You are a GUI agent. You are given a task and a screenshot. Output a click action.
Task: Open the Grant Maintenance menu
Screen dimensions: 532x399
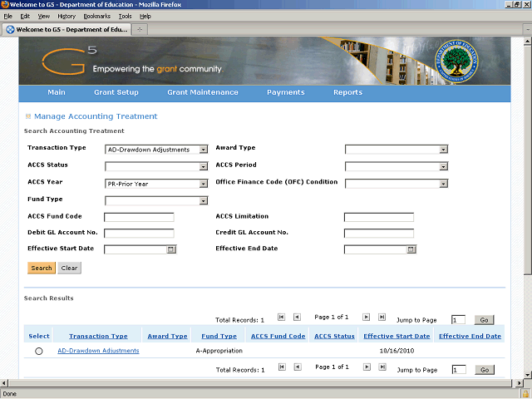pos(203,92)
